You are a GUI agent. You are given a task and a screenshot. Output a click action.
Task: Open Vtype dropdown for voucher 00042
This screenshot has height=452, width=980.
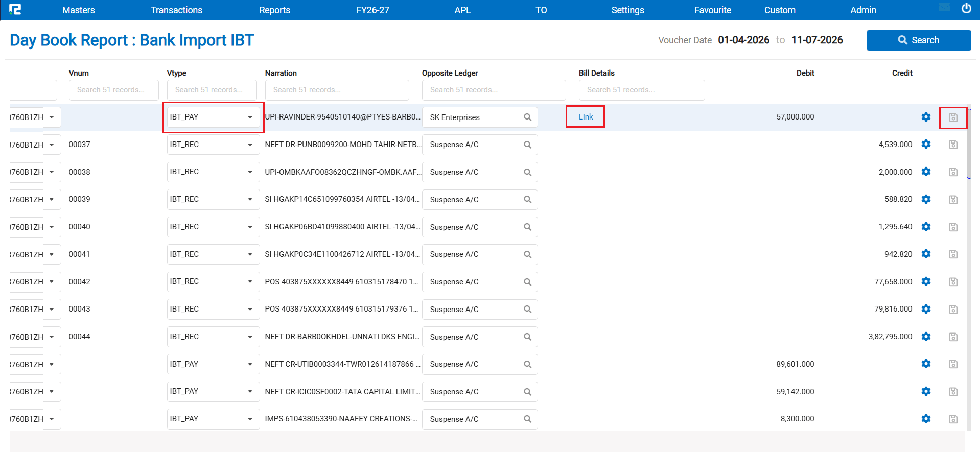(213, 281)
